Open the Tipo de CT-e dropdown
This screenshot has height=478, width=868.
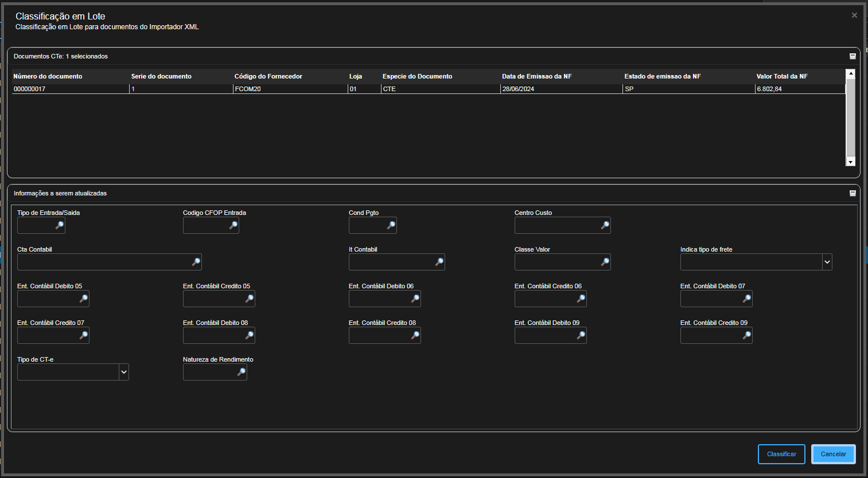click(x=123, y=372)
